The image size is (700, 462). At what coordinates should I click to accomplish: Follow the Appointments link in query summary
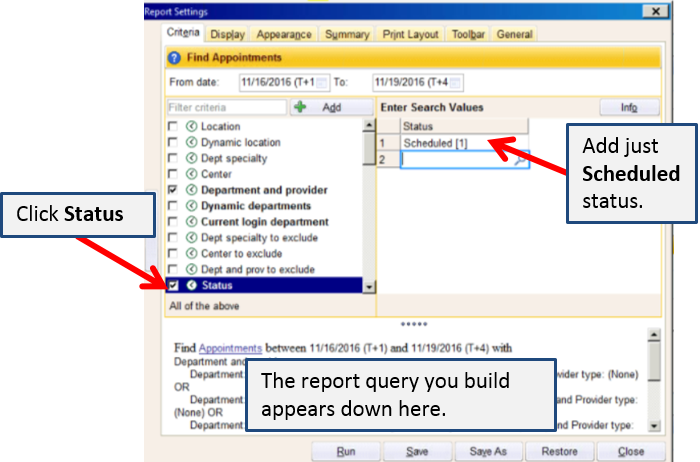230,348
